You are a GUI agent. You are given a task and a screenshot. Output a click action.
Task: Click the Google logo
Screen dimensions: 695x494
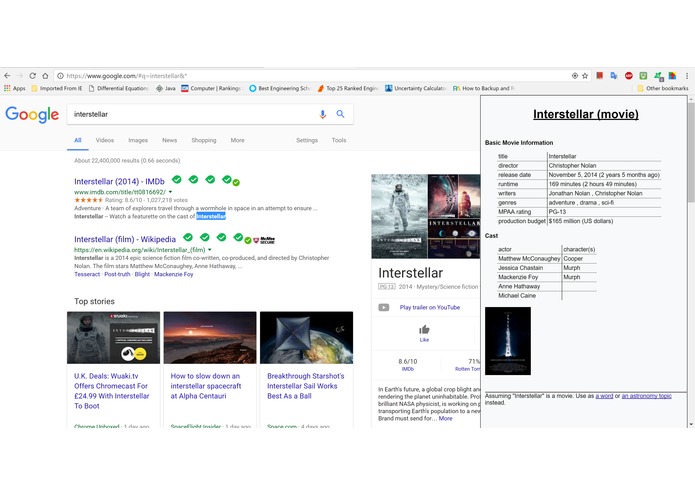point(32,114)
